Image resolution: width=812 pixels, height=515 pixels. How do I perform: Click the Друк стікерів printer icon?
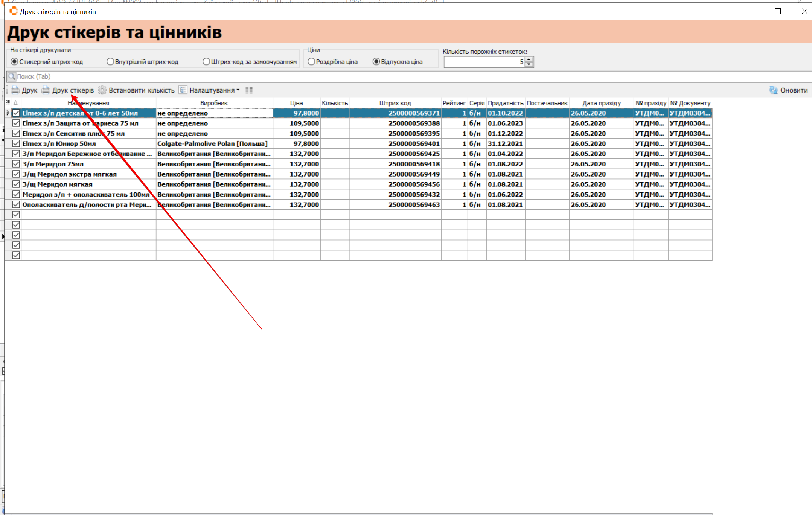46,90
